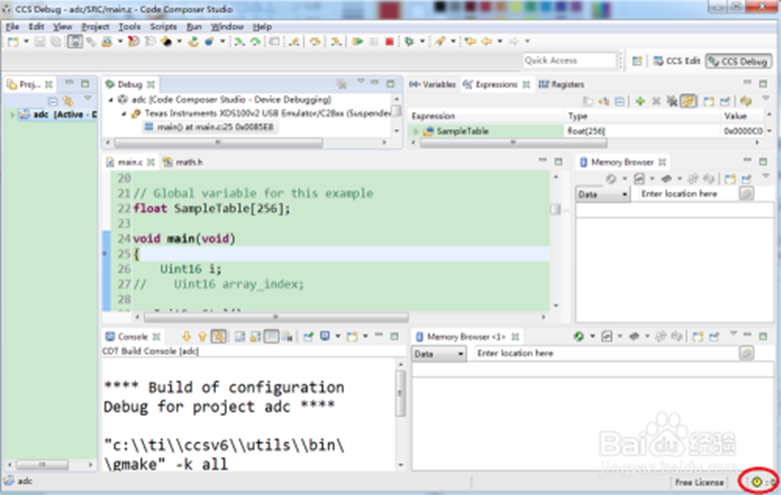The image size is (781, 495).
Task: Toggle the highlighted expressions view button
Action: pyautogui.click(x=689, y=102)
